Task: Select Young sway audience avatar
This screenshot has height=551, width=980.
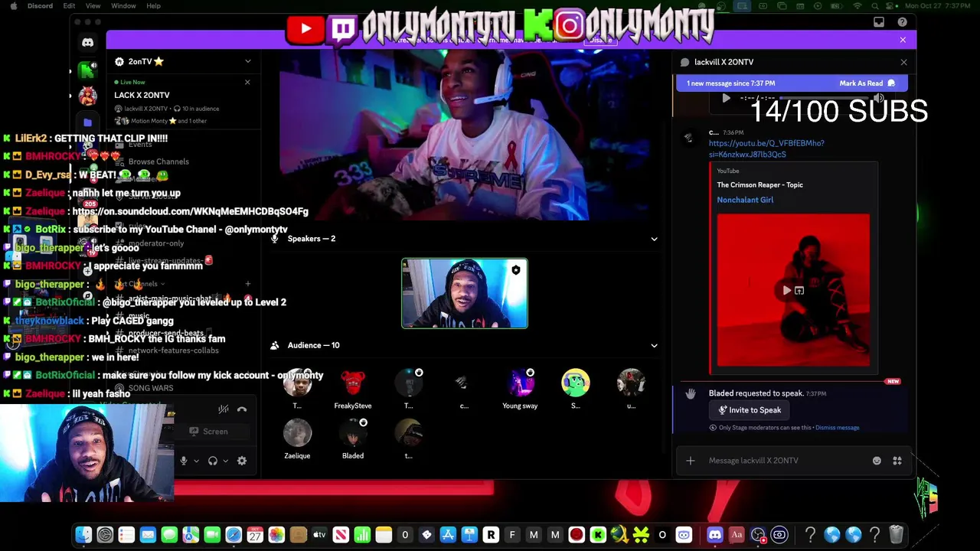Action: click(x=520, y=383)
